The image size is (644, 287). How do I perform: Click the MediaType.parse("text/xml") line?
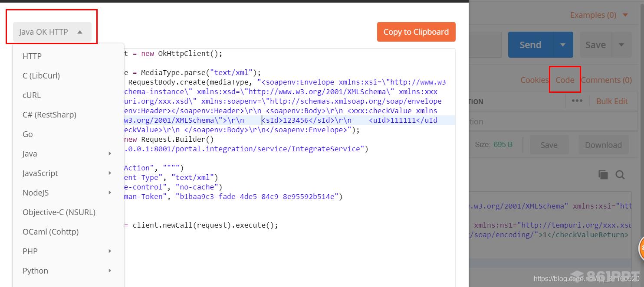tap(193, 72)
